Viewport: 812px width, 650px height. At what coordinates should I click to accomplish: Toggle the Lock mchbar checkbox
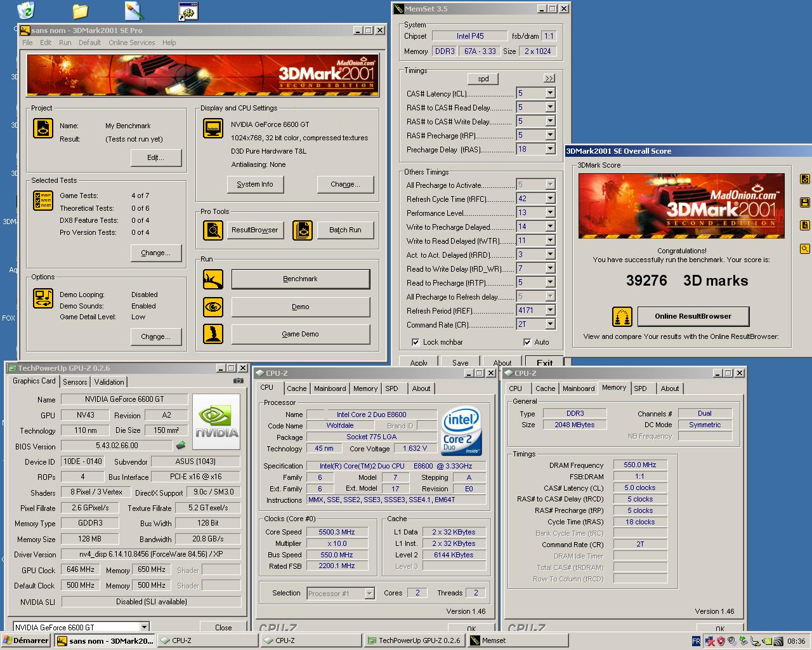416,342
